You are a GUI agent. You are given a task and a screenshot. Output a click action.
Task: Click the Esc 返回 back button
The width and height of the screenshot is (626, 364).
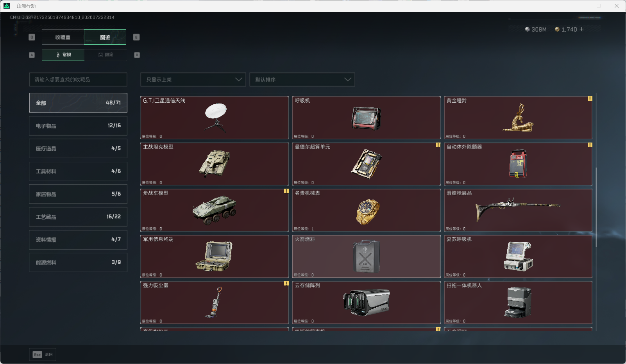tap(43, 354)
